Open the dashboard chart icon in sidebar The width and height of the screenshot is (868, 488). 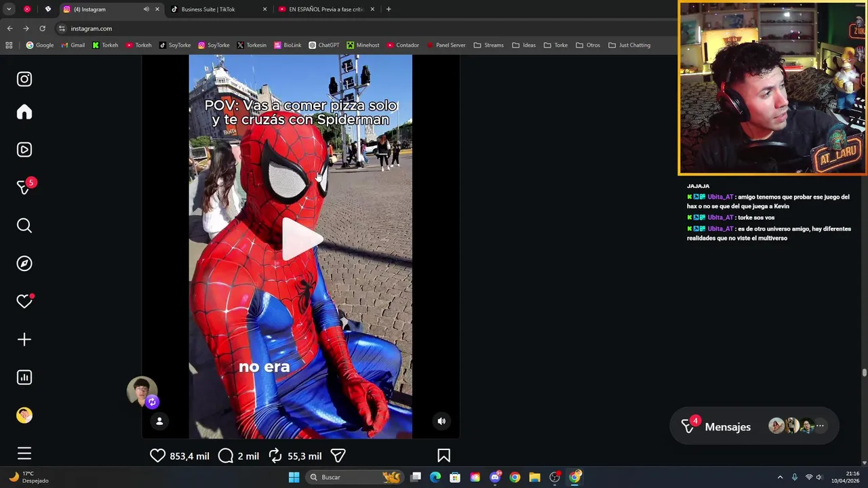(x=24, y=378)
